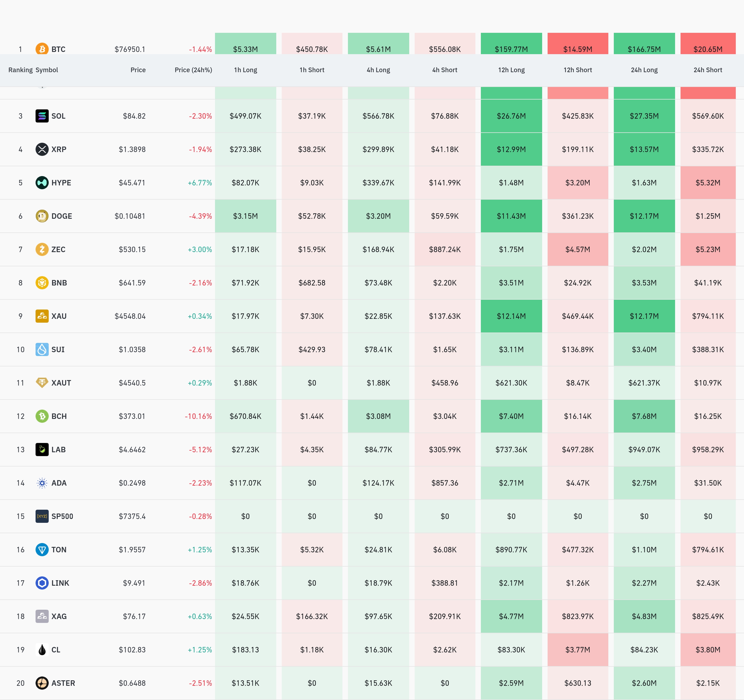Sort by the 12h Long column header
Screen dimensions: 744x700
click(x=512, y=70)
